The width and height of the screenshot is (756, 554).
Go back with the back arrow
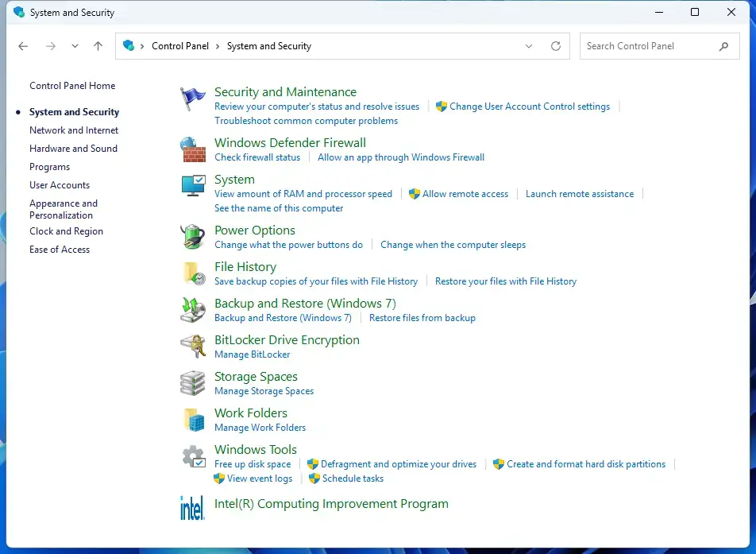point(23,46)
